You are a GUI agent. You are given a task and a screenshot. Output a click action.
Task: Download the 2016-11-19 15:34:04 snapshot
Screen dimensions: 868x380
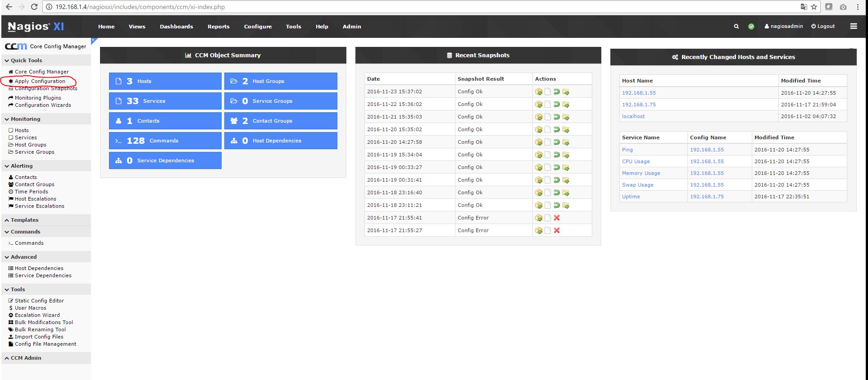point(539,155)
